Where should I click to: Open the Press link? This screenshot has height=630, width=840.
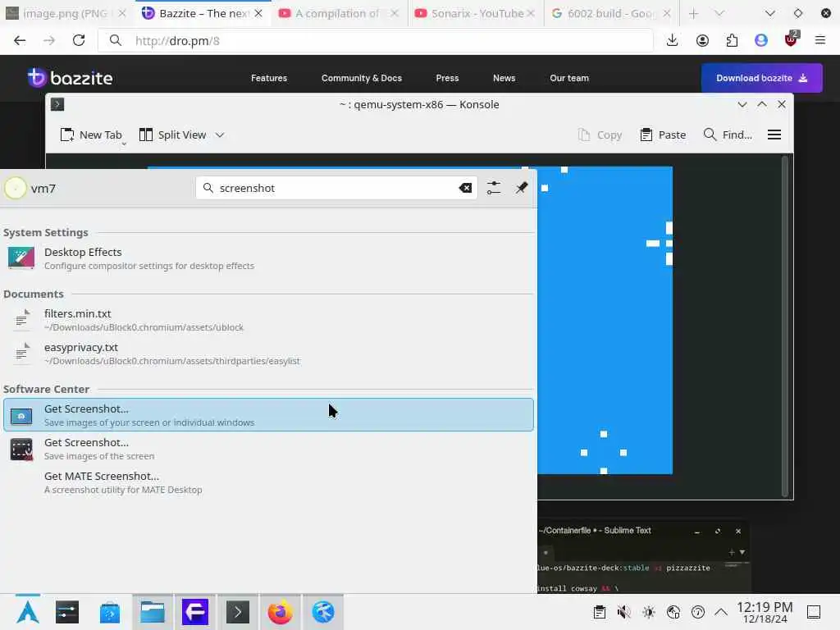[x=447, y=78]
